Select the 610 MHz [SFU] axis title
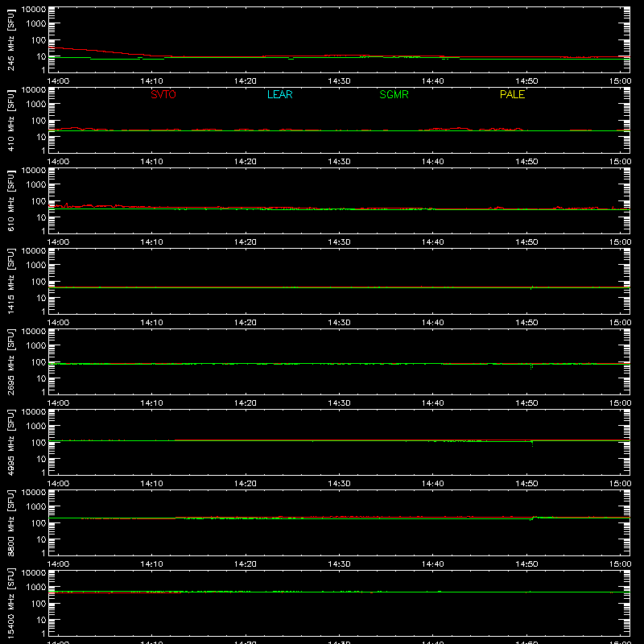644x644 pixels. (10, 200)
